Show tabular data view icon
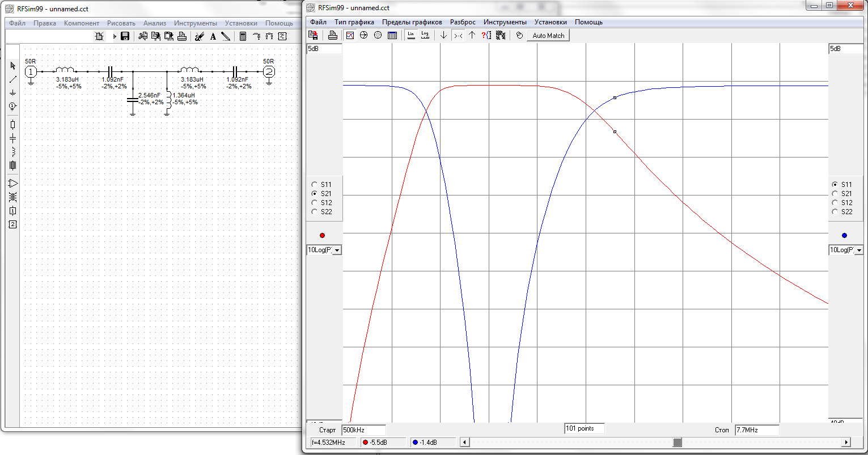The height and width of the screenshot is (455, 868). (x=392, y=35)
